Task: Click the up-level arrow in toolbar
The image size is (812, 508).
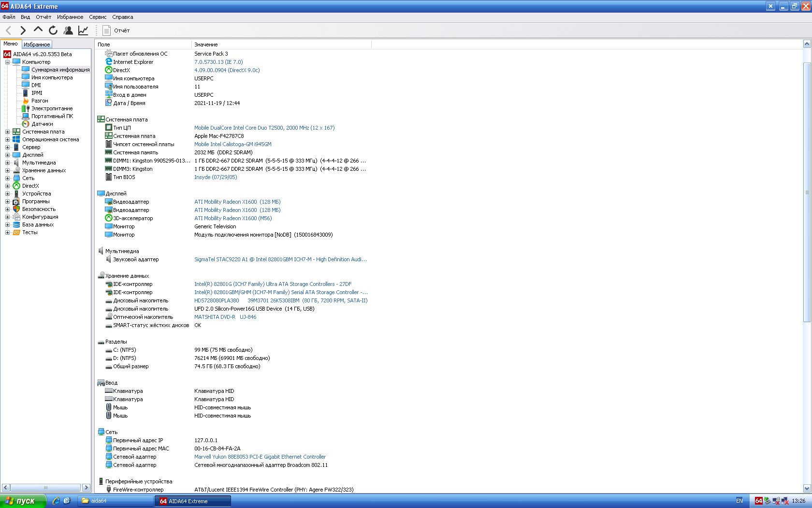Action: tap(38, 30)
